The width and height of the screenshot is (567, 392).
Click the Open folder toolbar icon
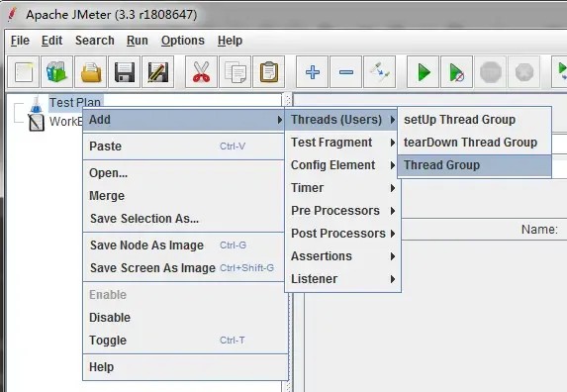click(90, 72)
